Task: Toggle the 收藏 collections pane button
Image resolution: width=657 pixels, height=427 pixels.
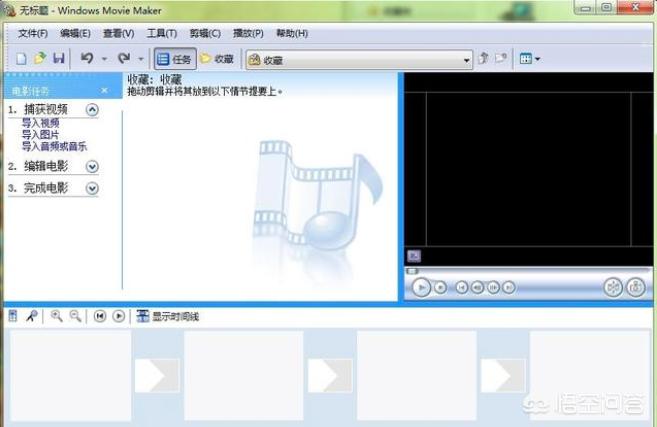Action: [217, 59]
